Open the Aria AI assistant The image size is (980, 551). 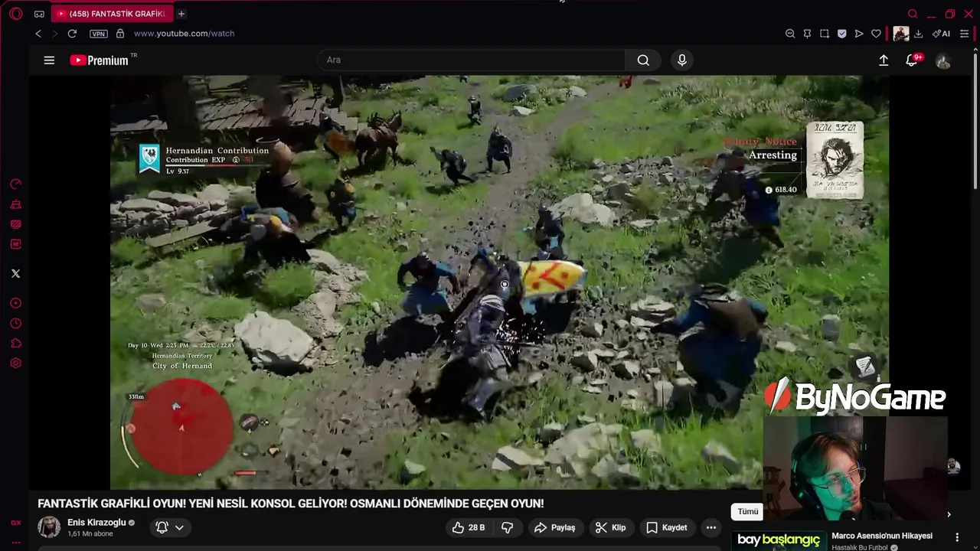[941, 34]
